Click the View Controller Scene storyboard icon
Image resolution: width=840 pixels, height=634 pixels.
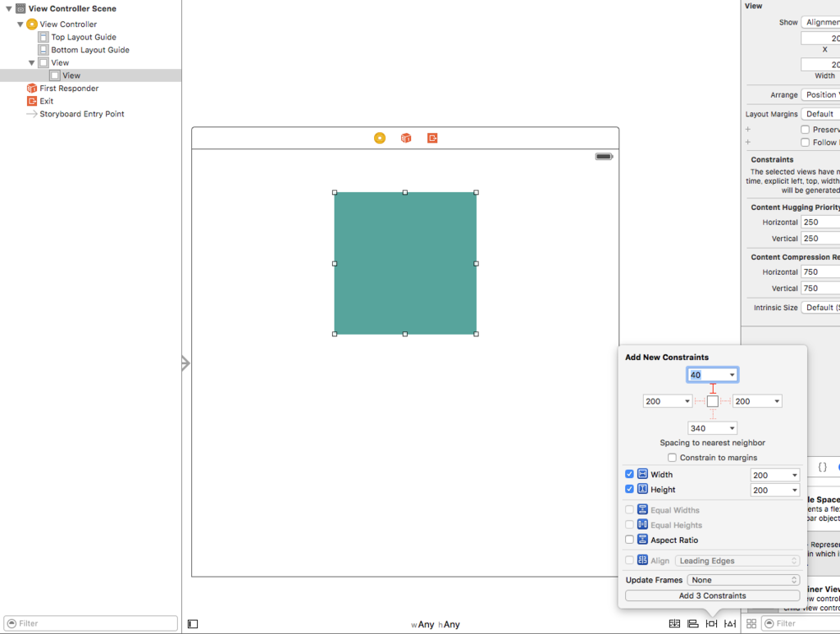pyautogui.click(x=21, y=8)
